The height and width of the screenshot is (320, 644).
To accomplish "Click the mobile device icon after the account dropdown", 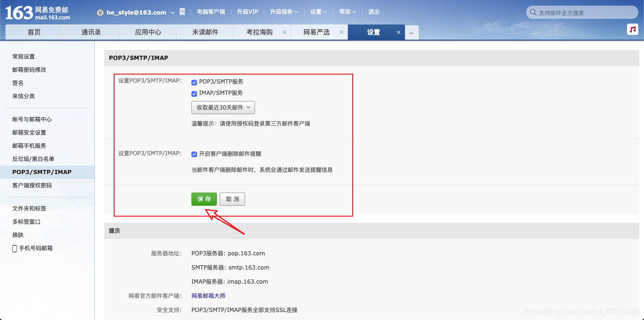I will pyautogui.click(x=182, y=12).
